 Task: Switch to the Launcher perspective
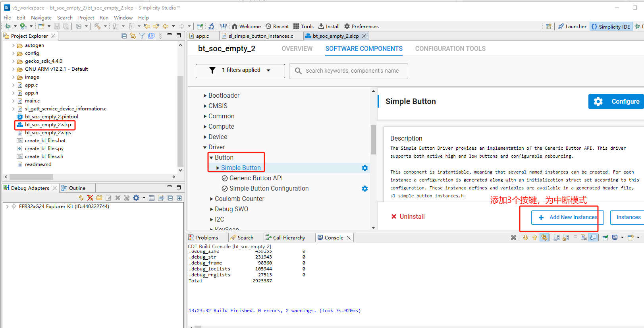tap(572, 26)
